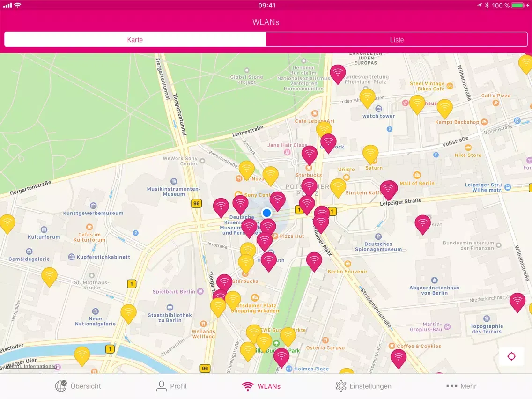The height and width of the screenshot is (399, 532).
Task: Tap magenta WLAN pin above Holmes Place
Action: (x=281, y=357)
